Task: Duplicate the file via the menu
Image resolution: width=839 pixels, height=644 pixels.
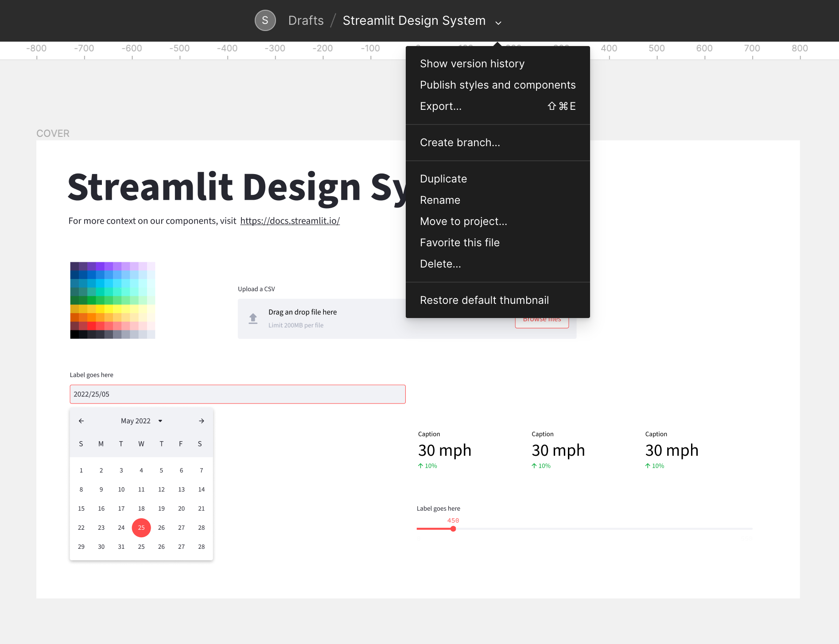Action: [443, 178]
